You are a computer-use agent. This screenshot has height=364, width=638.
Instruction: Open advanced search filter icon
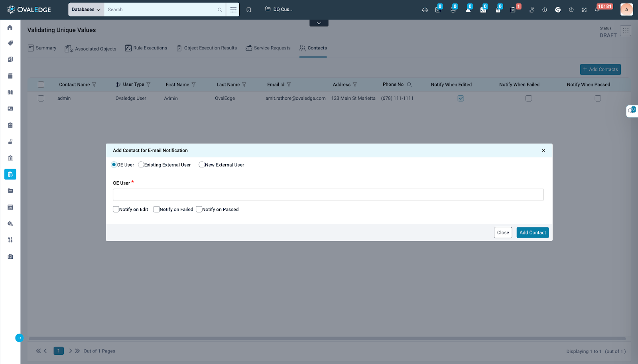pyautogui.click(x=233, y=10)
